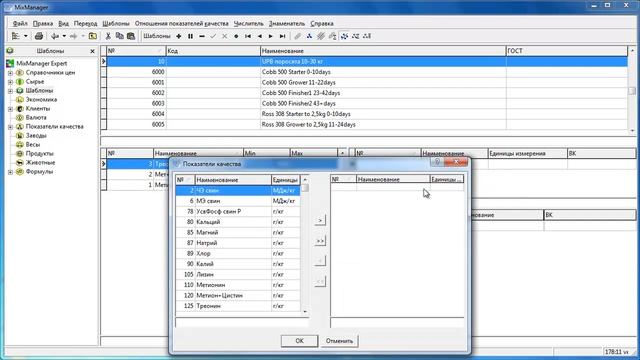
Task: Add a record with the plus icon
Action: 179,36
